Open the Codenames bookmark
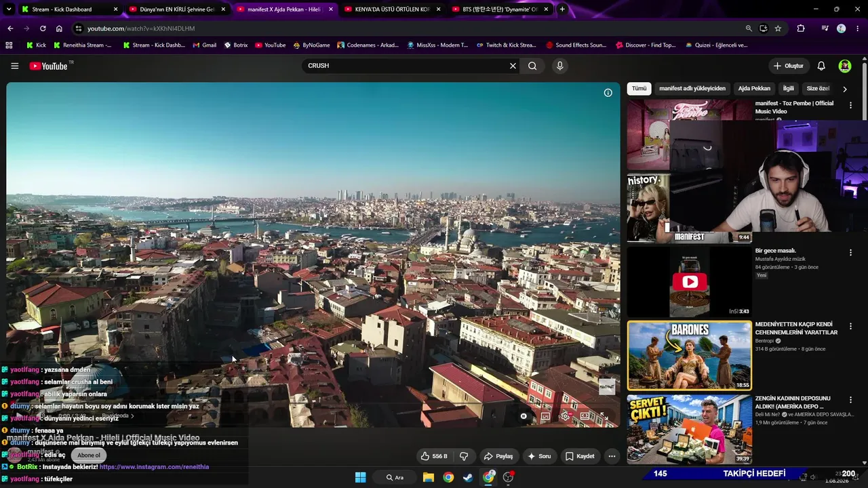868x488 pixels. click(368, 45)
